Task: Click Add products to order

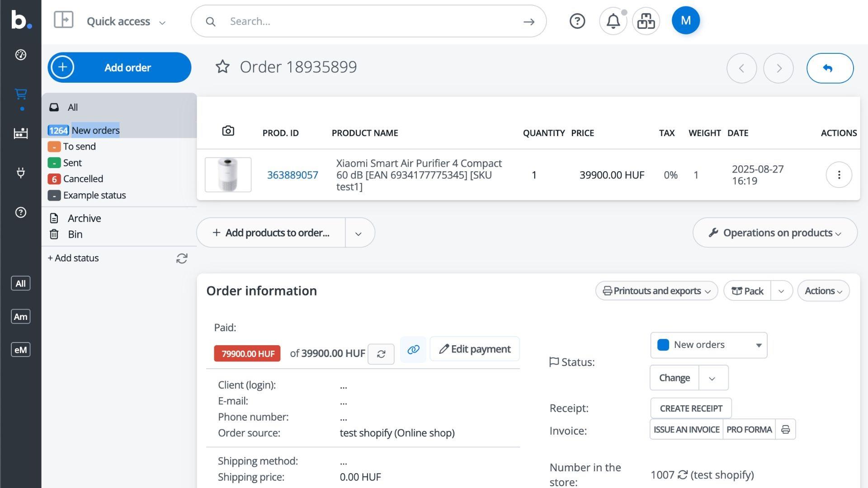Action: pos(271,233)
